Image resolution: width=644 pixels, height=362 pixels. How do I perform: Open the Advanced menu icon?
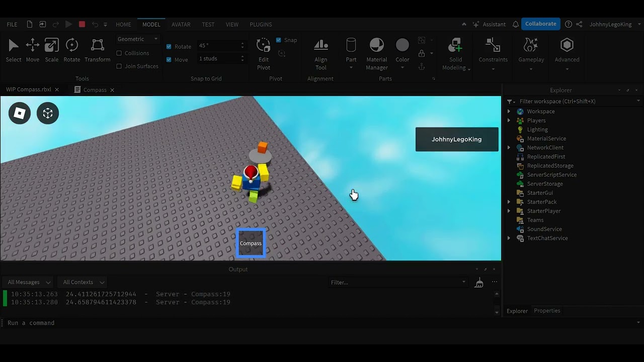tap(567, 45)
